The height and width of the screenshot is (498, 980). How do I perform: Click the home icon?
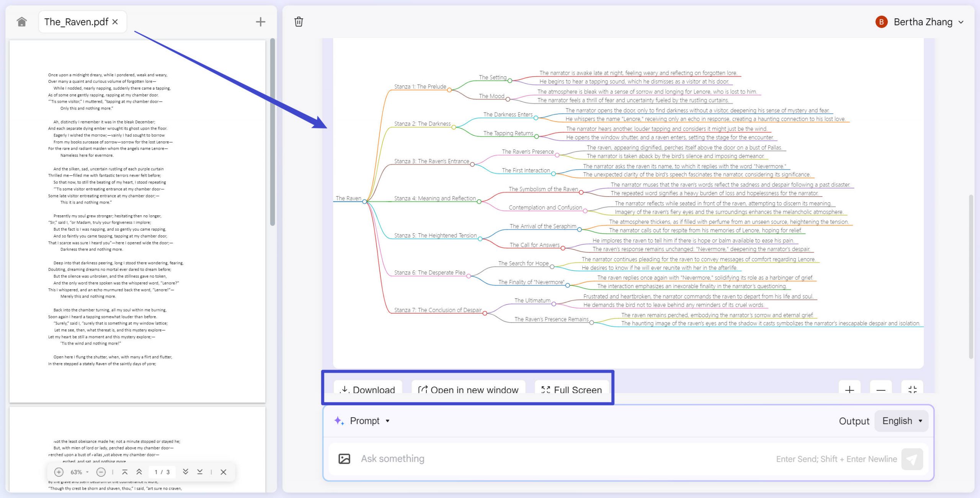22,22
